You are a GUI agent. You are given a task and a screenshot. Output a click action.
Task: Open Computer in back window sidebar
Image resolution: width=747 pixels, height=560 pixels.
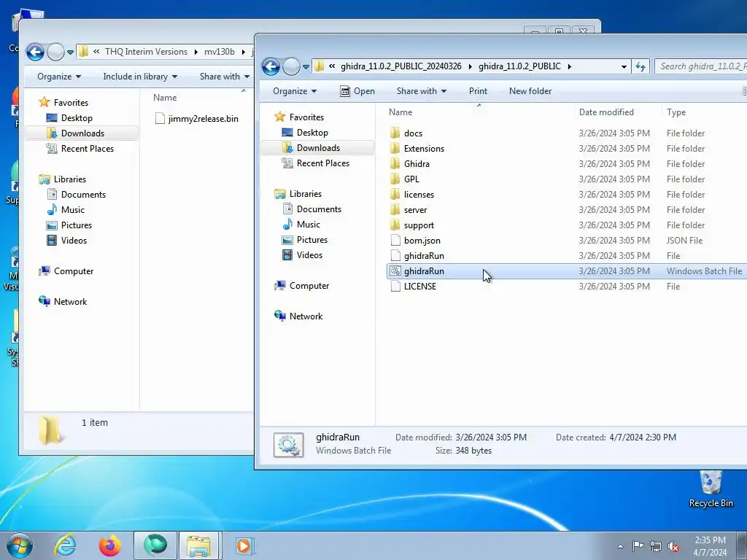[x=74, y=271]
